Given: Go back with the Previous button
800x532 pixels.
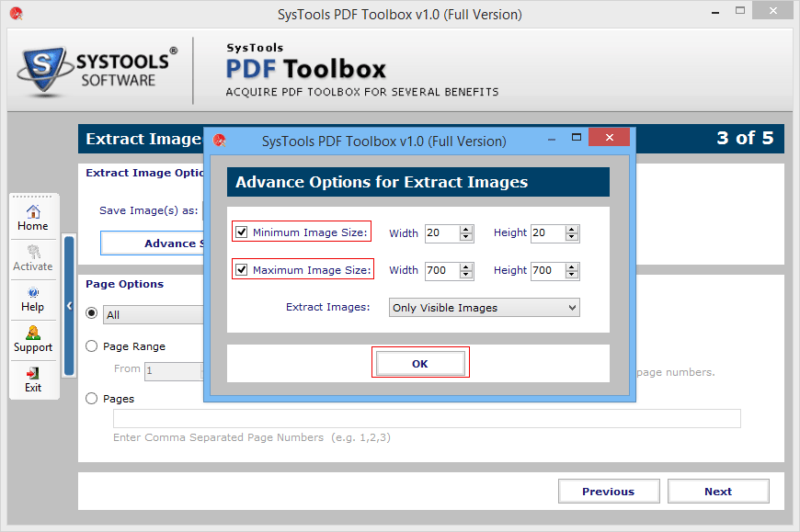Looking at the screenshot, I should coord(609,492).
